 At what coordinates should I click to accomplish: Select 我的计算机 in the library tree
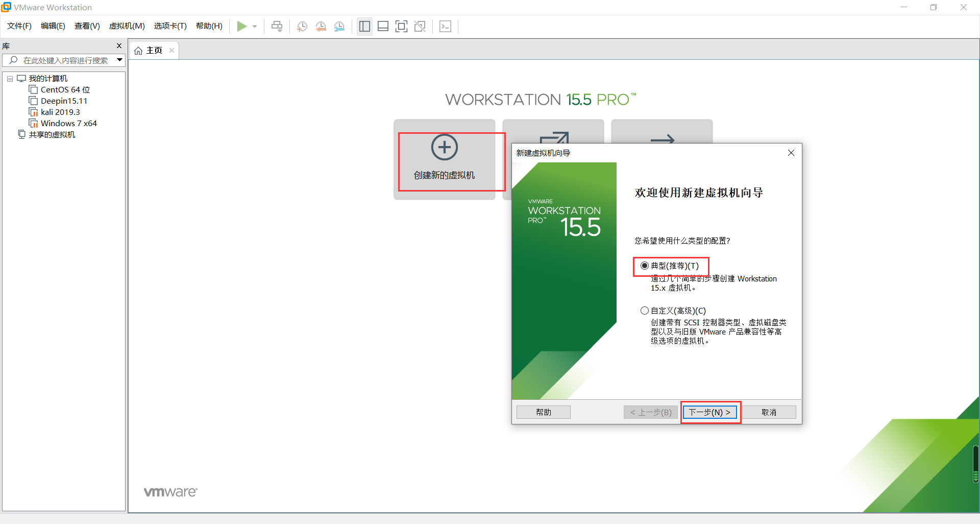tap(48, 79)
